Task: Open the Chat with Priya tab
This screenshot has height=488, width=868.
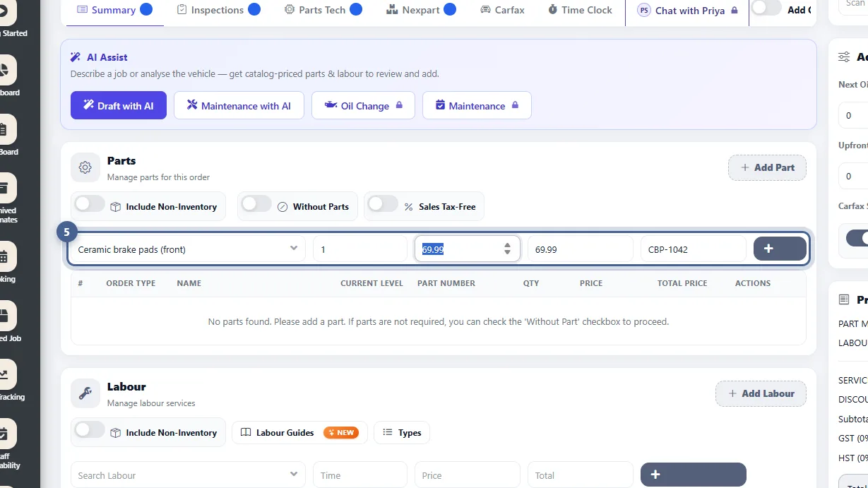Action: point(687,11)
